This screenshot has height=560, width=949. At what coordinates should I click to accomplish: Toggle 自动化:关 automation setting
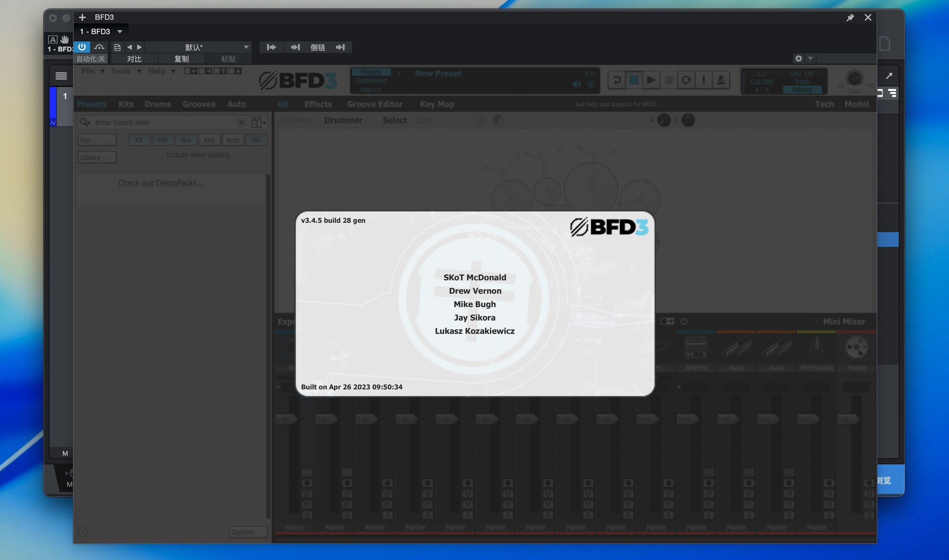click(91, 59)
